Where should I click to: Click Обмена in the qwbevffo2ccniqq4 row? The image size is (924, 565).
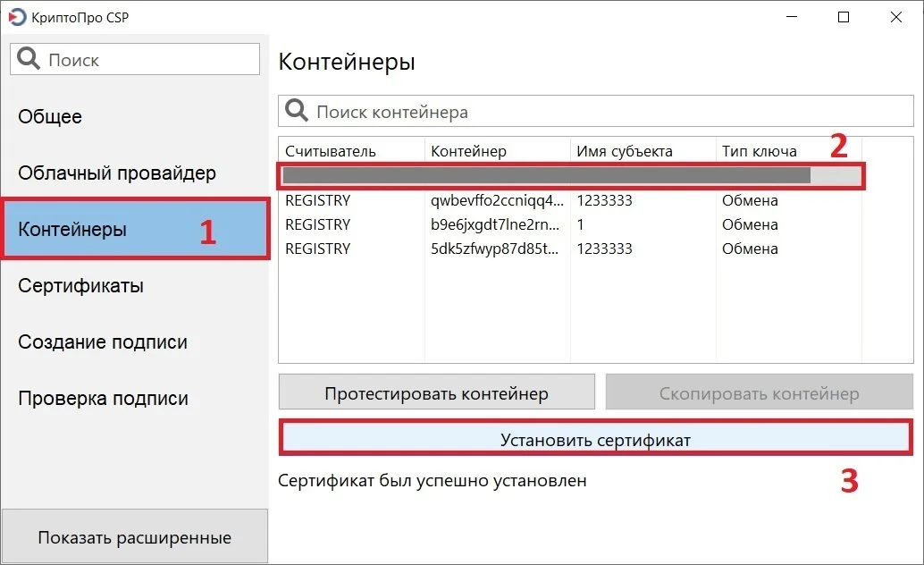(750, 200)
